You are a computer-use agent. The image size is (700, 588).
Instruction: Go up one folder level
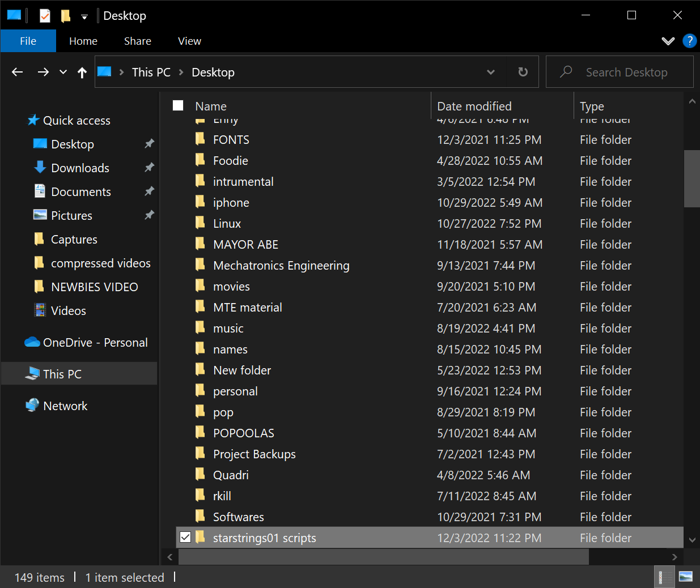[82, 72]
